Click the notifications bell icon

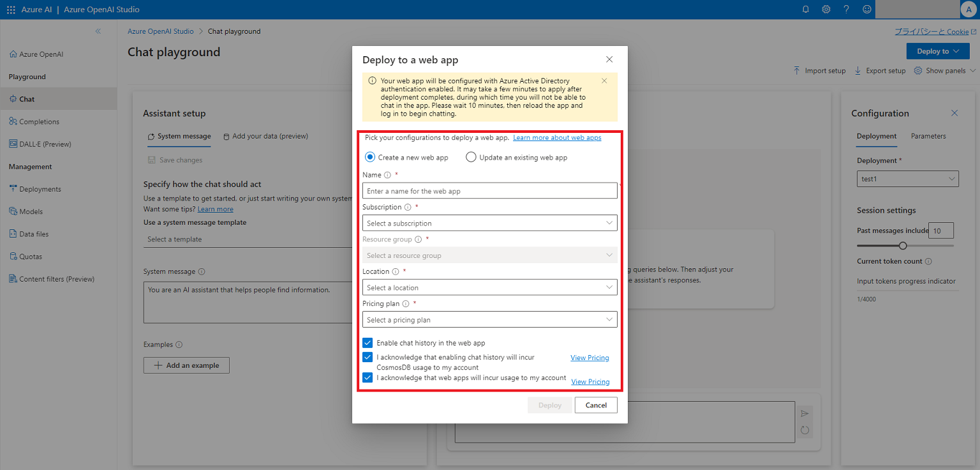(806, 10)
